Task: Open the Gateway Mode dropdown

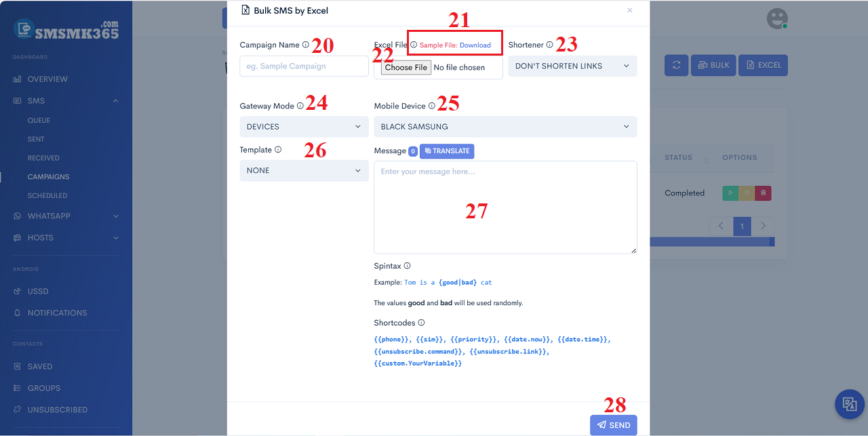Action: click(x=304, y=127)
